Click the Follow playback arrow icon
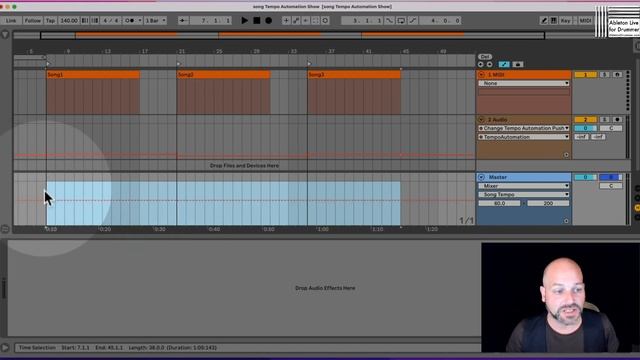This screenshot has height=360, width=640. coord(183,20)
